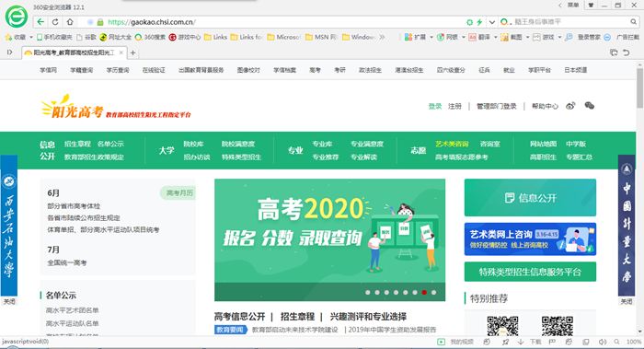Viewport: 644px width, 349px height.
Task: Click the zoom magnifier icon in status bar
Action: pyautogui.click(x=616, y=342)
